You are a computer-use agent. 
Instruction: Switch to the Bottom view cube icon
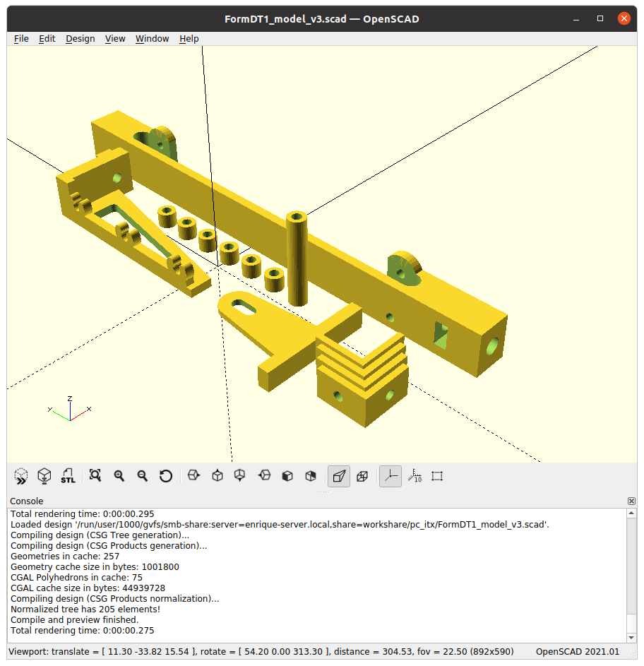tap(240, 475)
